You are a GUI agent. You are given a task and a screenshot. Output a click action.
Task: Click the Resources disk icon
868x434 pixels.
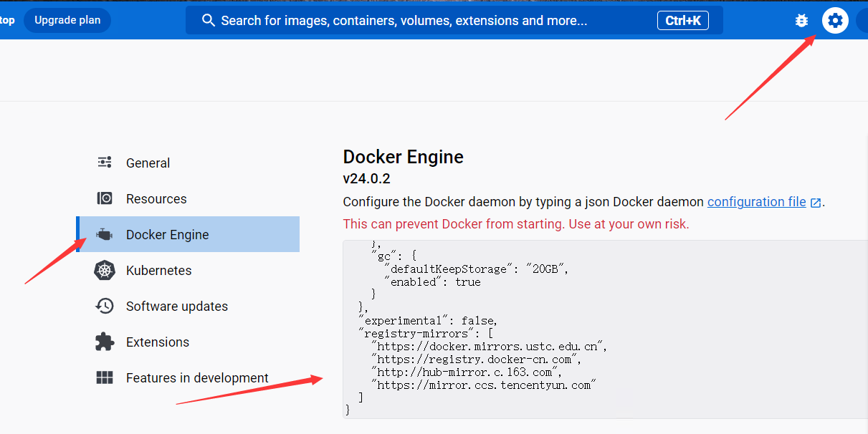[x=105, y=198]
